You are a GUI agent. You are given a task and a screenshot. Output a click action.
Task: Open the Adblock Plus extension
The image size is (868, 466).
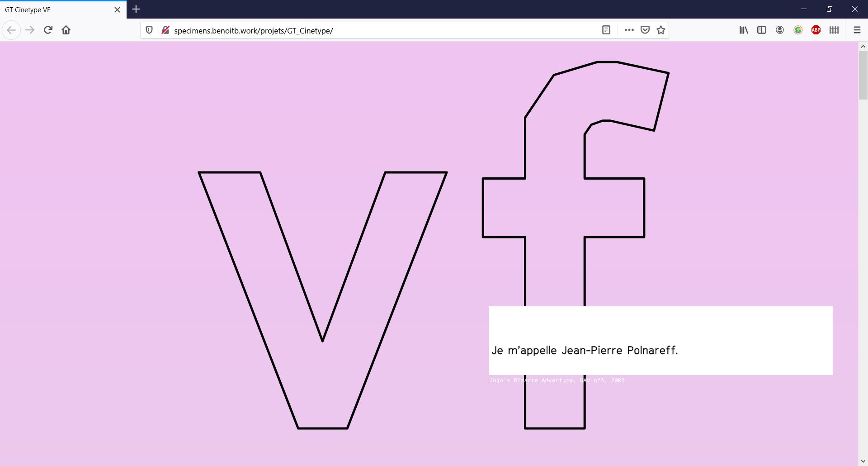click(816, 30)
